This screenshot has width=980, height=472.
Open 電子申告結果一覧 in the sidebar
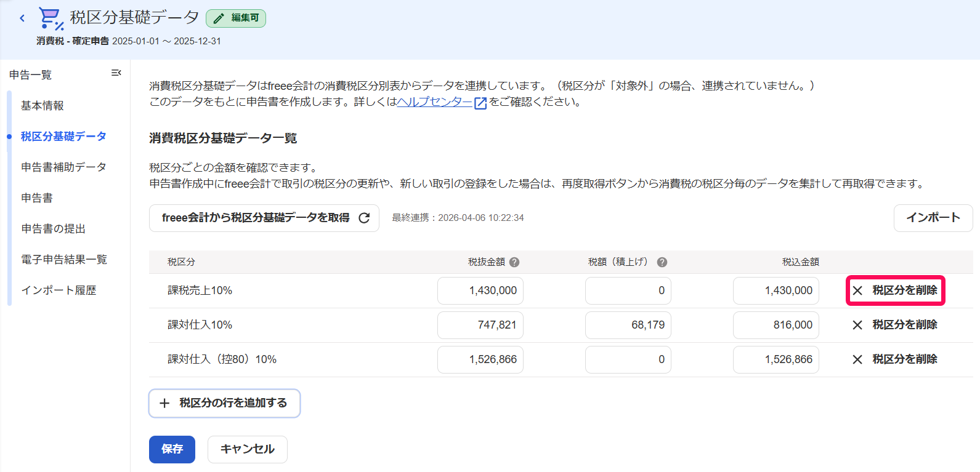[64, 260]
